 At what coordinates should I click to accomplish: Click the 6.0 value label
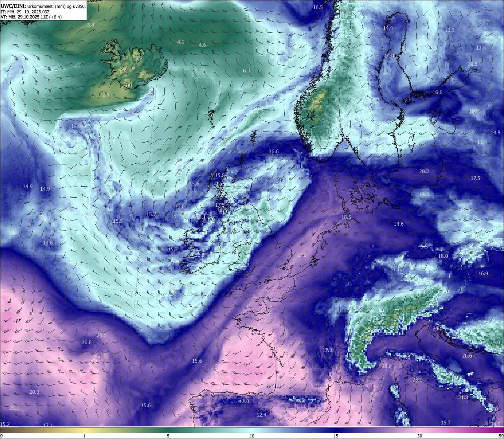246,70
